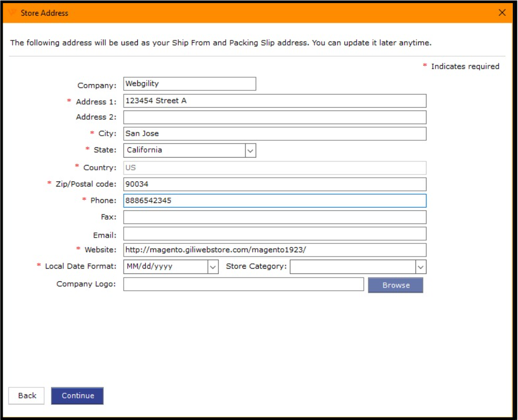The width and height of the screenshot is (518, 420).
Task: Select the Zip/Postal code field
Action: point(275,185)
